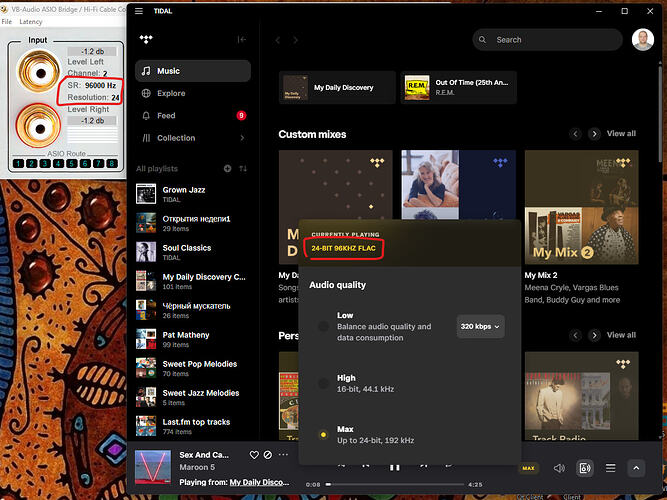Select the High audio quality option

click(323, 383)
